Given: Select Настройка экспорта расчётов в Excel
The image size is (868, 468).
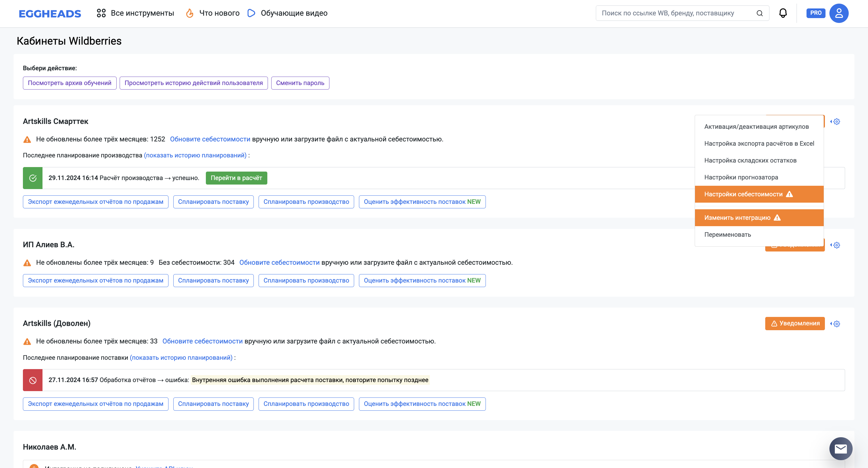Looking at the screenshot, I should (x=759, y=144).
